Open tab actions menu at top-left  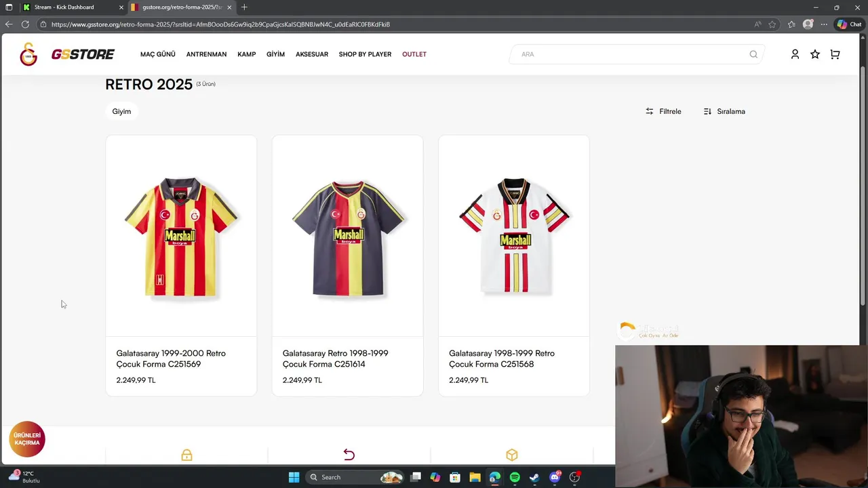(9, 7)
